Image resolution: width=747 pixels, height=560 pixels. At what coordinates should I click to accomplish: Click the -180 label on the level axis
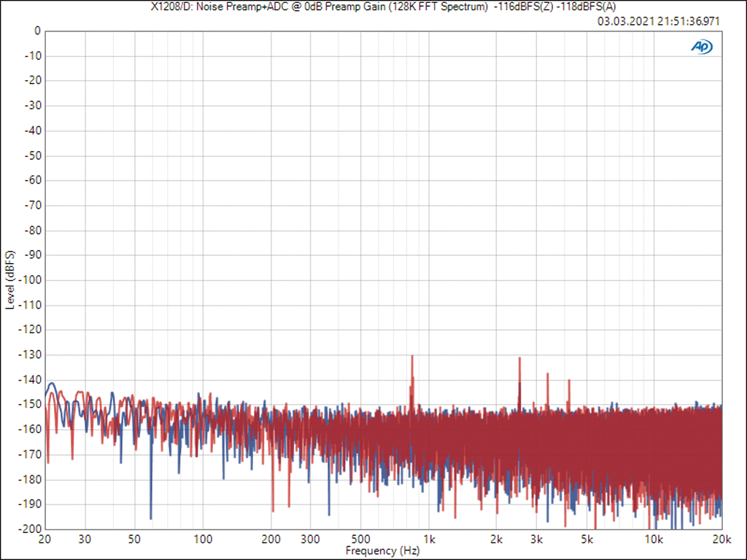(x=31, y=479)
